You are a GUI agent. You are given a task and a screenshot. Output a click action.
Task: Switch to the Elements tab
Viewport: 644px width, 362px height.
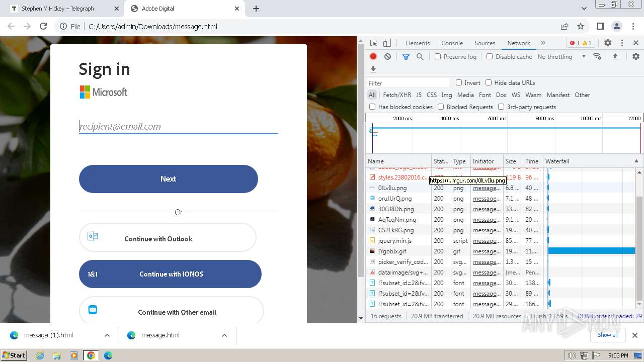click(x=418, y=43)
